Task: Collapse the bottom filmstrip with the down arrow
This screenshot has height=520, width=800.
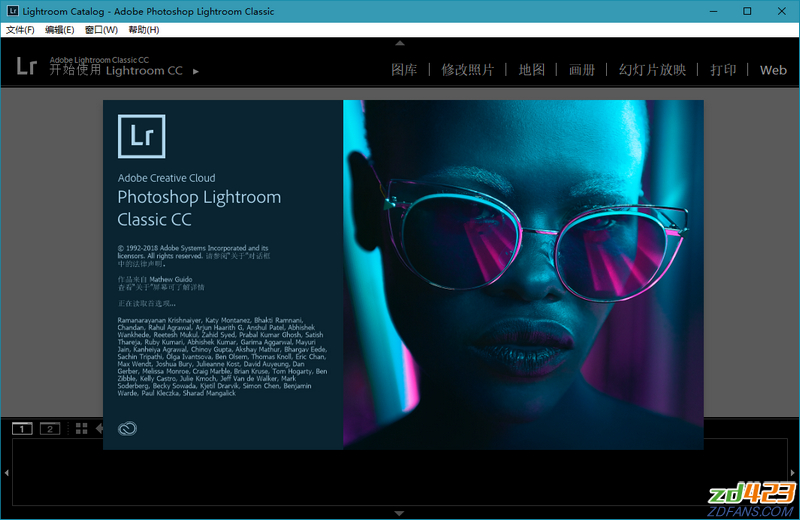Action: point(399,513)
